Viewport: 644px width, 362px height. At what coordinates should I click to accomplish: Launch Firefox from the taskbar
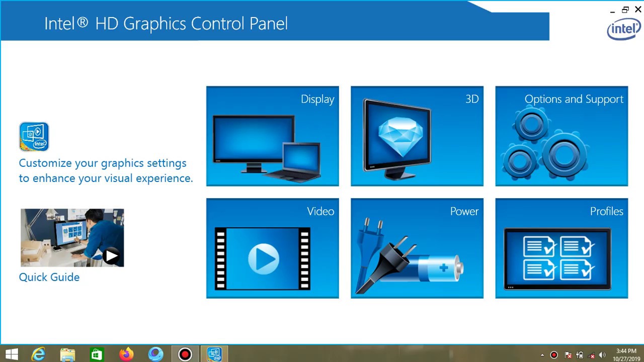(x=126, y=354)
